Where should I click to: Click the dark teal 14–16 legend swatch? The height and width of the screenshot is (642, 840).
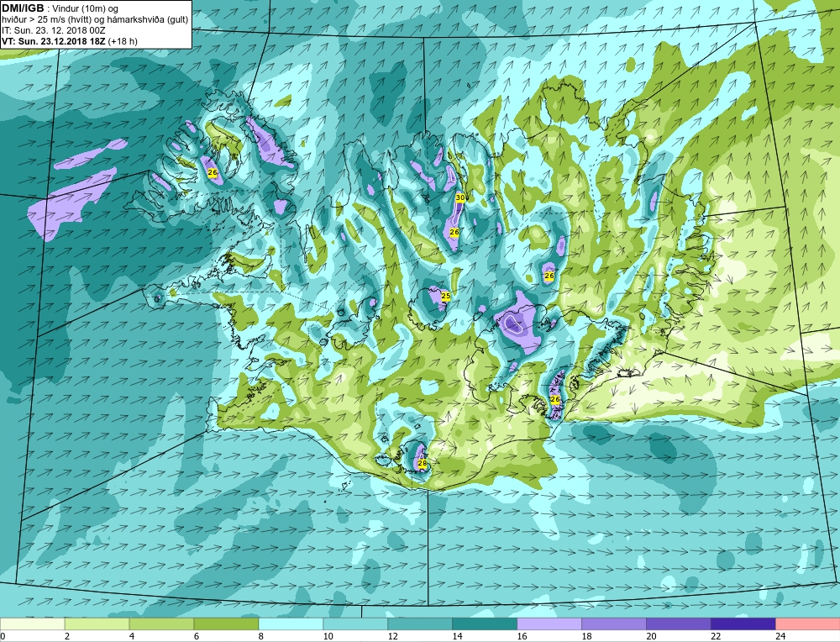[485, 624]
